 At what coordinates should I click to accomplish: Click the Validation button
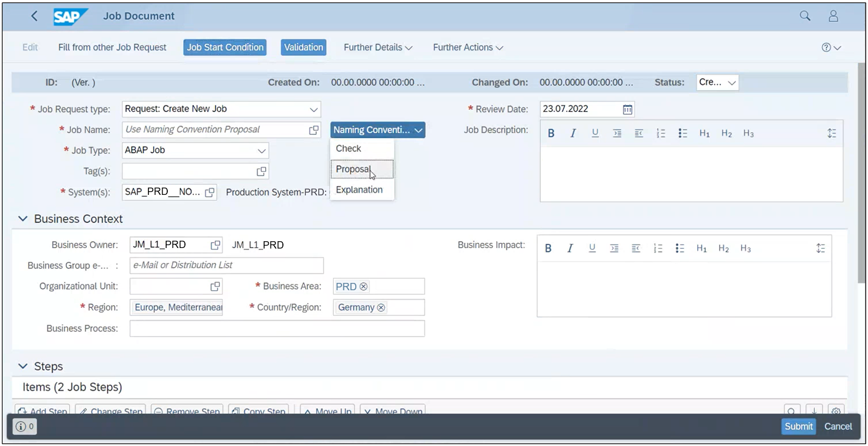[x=304, y=47]
